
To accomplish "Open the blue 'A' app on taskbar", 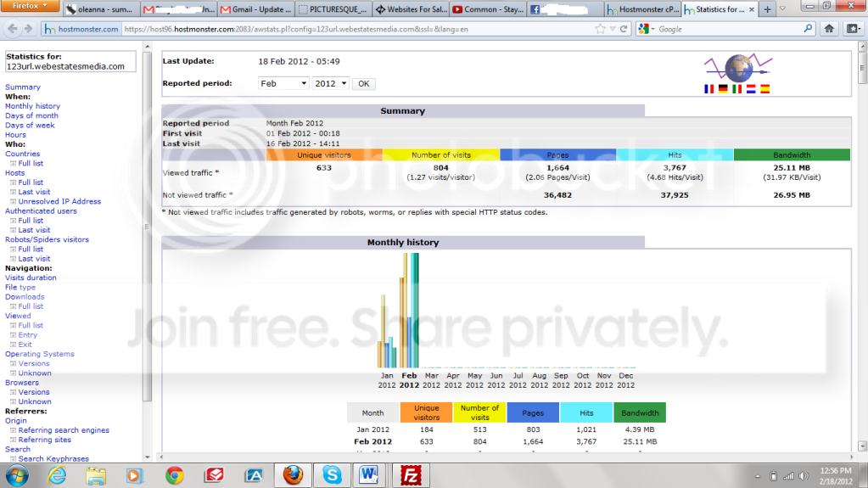I will [254, 475].
